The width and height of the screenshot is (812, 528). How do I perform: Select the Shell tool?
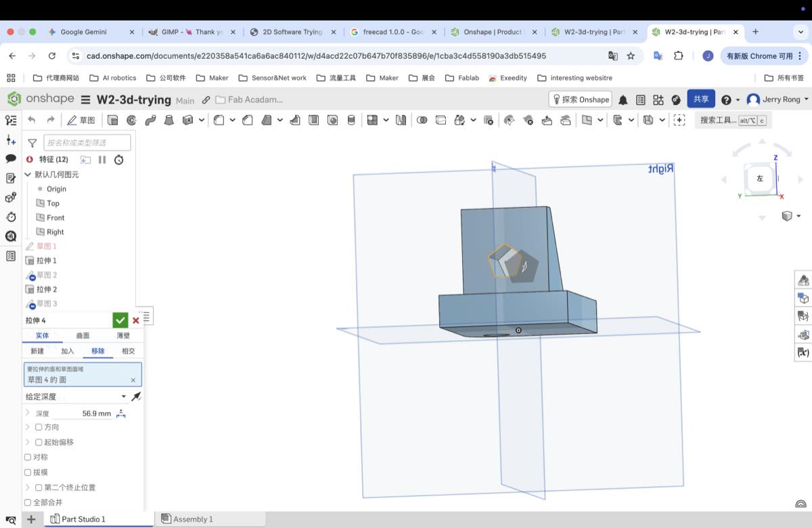point(313,120)
